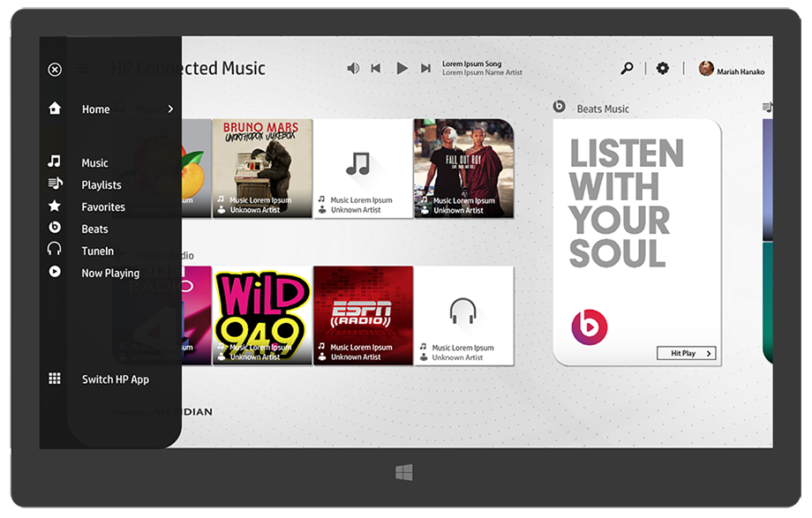
Task: Click the Mariah Hanako profile avatar
Action: click(706, 68)
